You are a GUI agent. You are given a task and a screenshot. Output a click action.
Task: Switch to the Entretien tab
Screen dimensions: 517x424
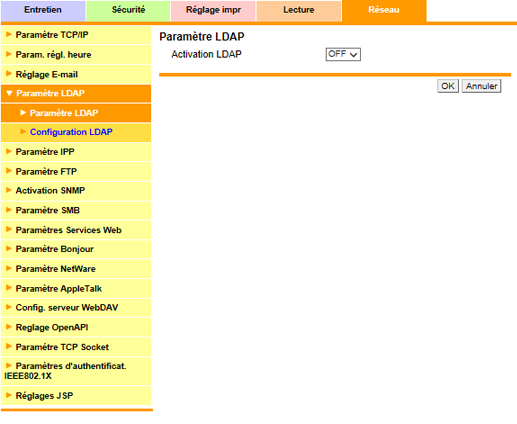(x=43, y=10)
